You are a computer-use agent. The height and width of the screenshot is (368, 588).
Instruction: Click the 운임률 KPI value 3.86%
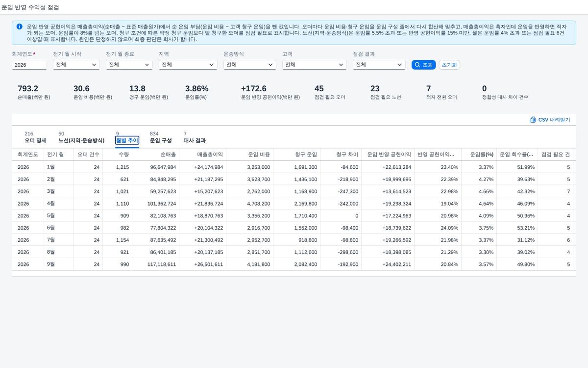click(197, 89)
